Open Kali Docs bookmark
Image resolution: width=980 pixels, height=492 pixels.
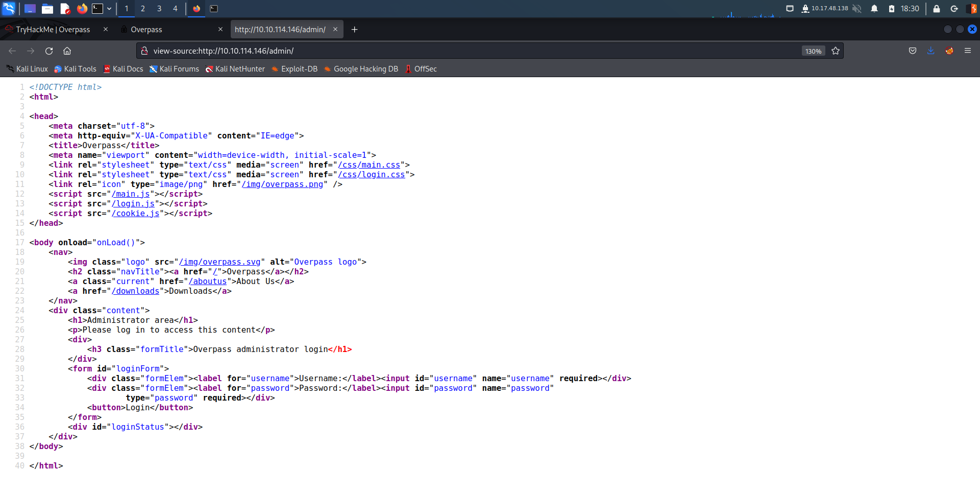123,69
